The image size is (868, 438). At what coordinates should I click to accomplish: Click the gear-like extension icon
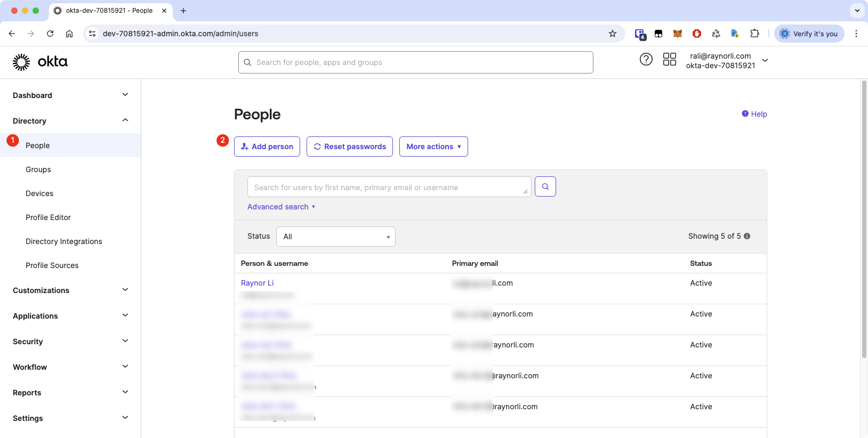pos(716,34)
